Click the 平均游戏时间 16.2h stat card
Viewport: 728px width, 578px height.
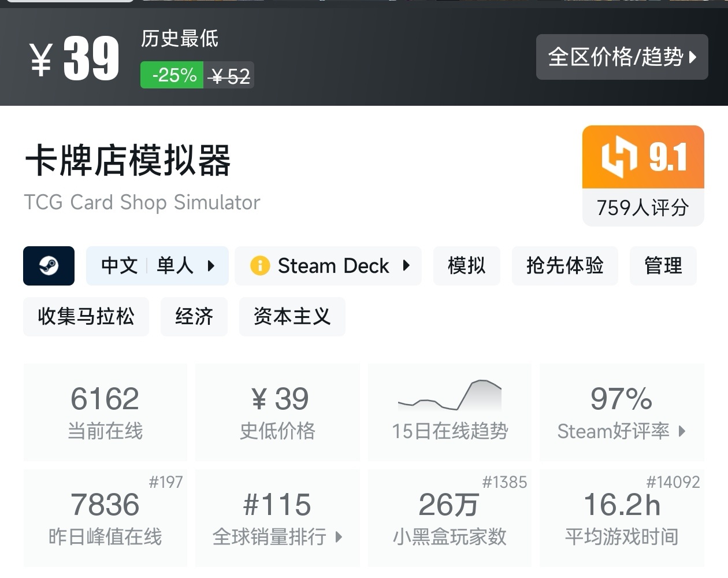[622, 518]
